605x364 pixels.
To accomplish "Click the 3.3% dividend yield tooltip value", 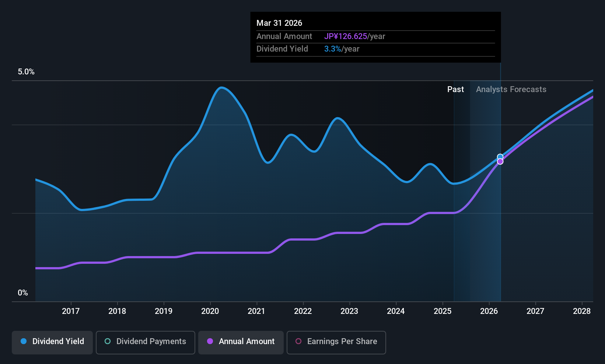I will tap(332, 49).
